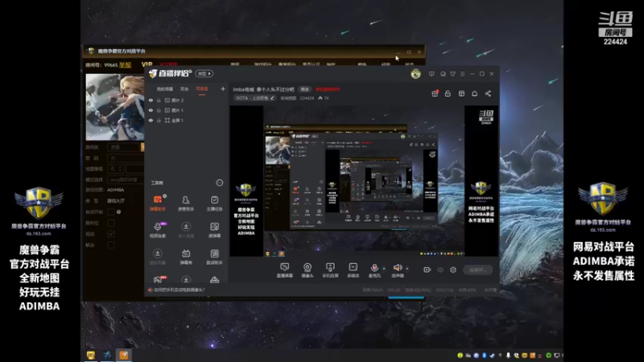
Task: Click the message icon next to the avatar
Action: 431,74
